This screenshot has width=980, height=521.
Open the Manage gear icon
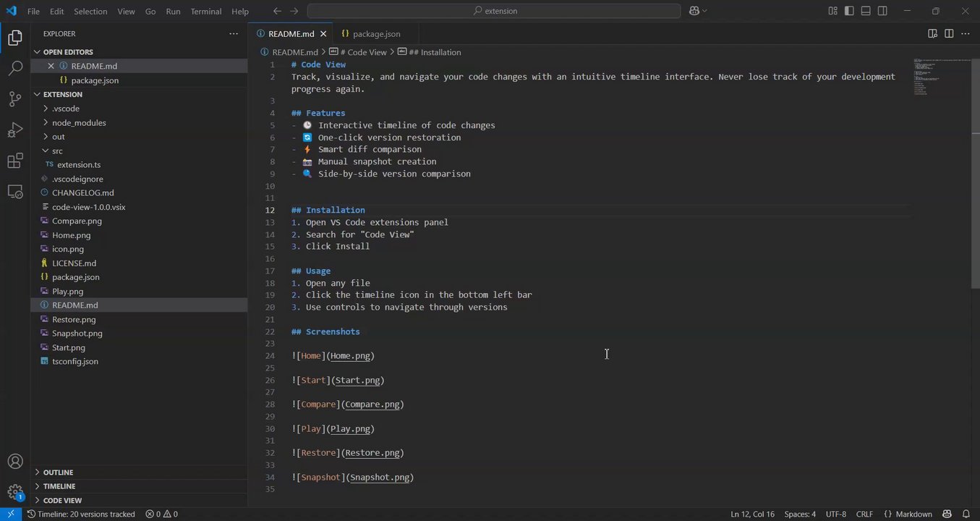pos(15,492)
